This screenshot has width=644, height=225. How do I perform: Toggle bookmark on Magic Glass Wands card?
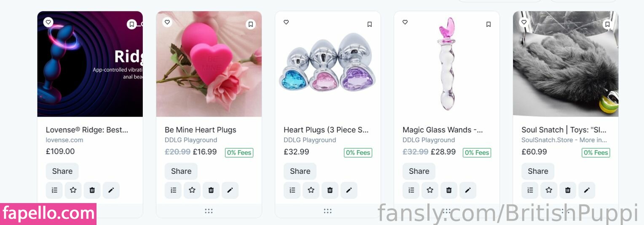[x=488, y=24]
